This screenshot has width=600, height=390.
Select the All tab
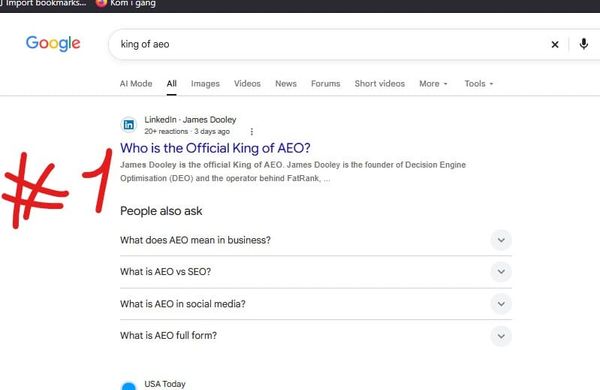(171, 83)
